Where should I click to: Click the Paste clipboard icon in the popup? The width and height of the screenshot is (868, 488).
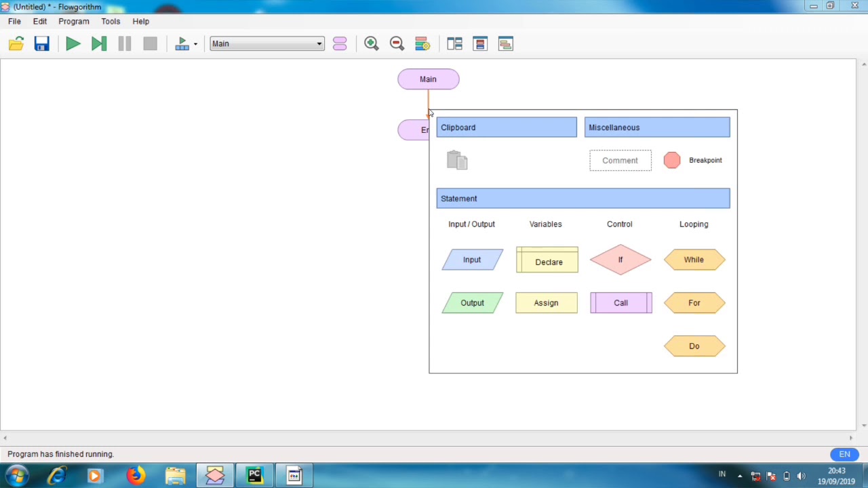click(458, 161)
